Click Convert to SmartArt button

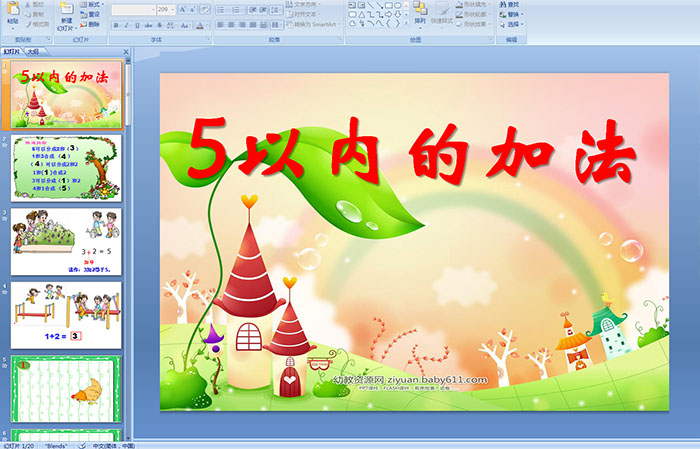coord(312,24)
